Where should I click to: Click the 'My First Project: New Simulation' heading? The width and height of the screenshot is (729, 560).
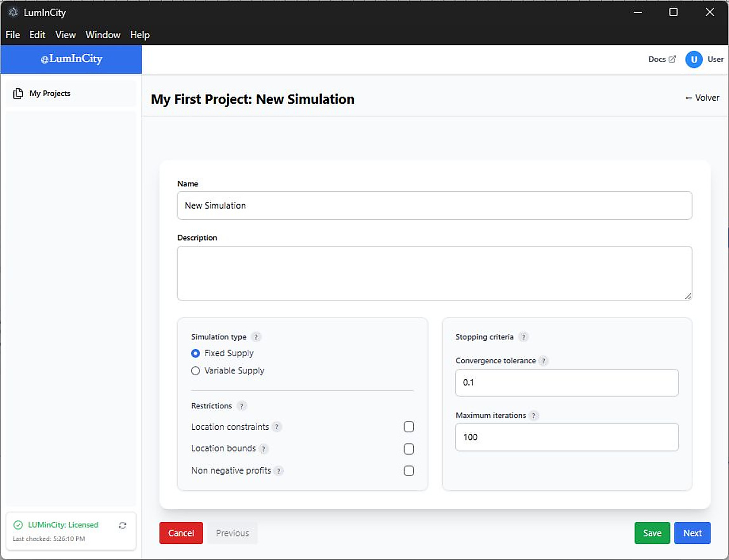click(253, 99)
